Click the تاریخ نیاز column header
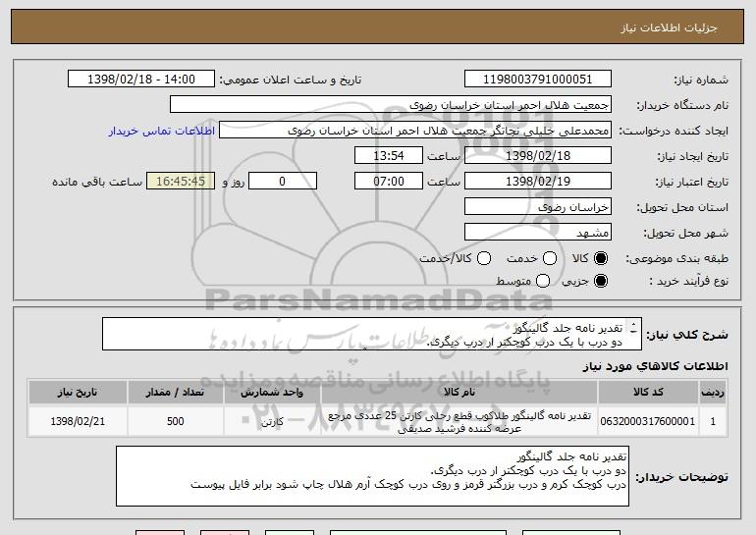This screenshot has height=535, width=756. 78,393
